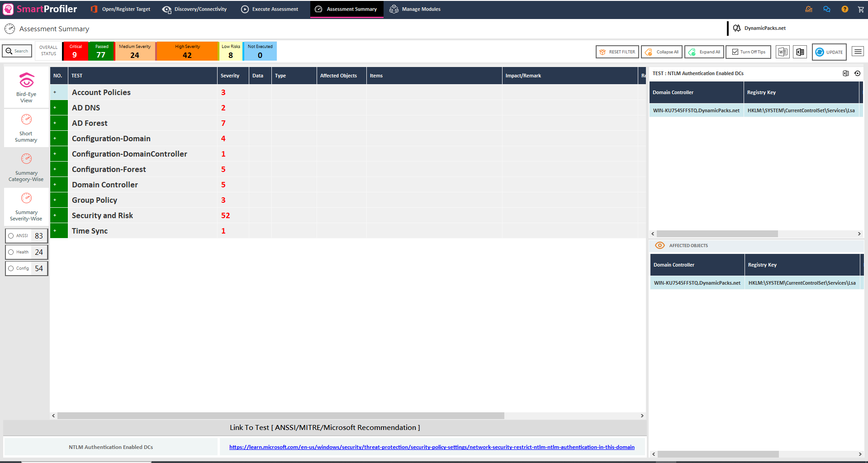The image size is (868, 463).
Task: Select the ANSSI radio filter
Action: 11,236
